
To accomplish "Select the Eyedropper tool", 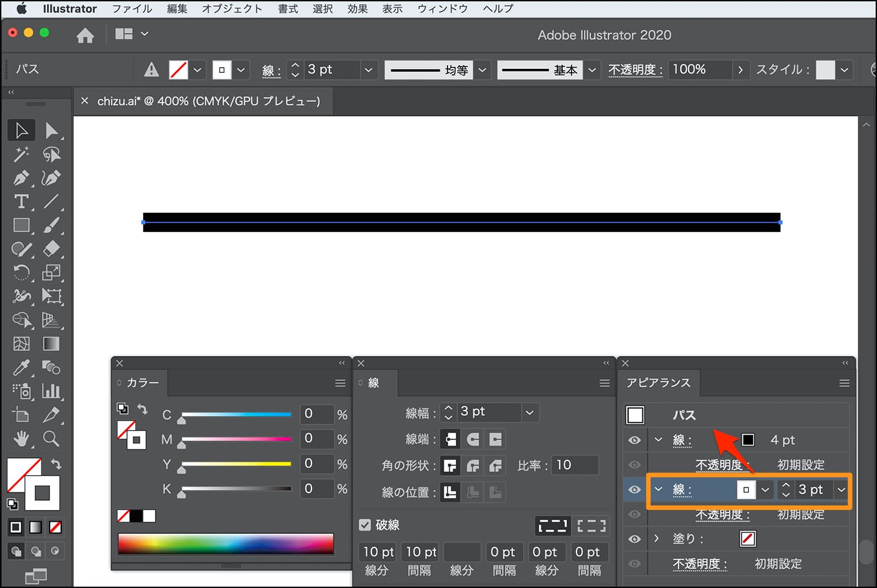I will [x=21, y=367].
